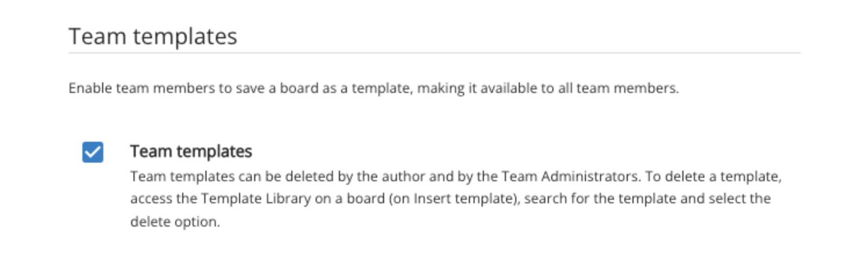Click the divider line under the heading
The height and width of the screenshot is (273, 868).
click(x=434, y=53)
